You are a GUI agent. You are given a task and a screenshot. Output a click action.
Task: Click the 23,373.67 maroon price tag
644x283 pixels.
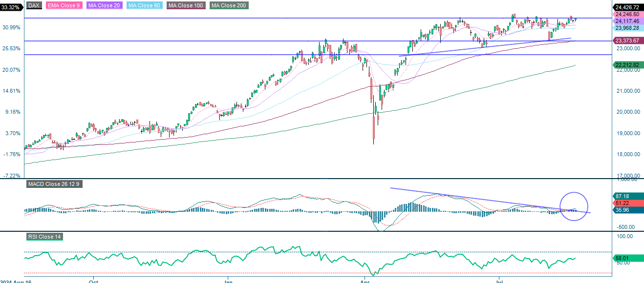point(627,41)
